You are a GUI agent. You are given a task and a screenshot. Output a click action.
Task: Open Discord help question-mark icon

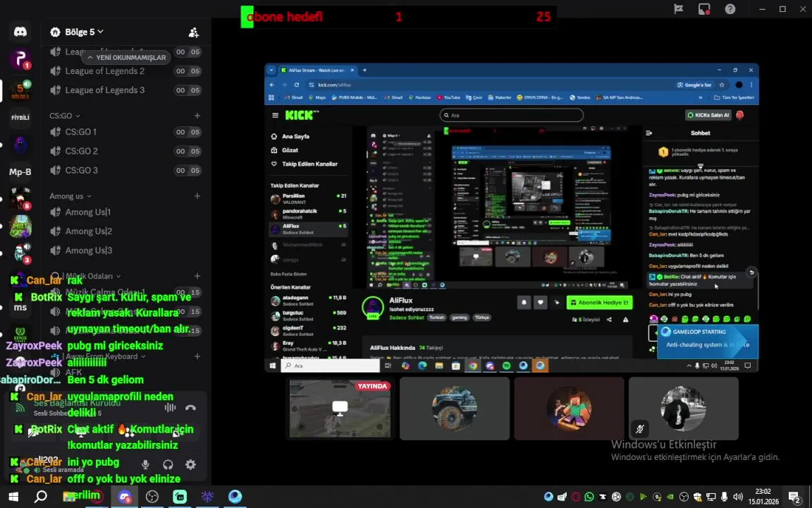pos(730,8)
